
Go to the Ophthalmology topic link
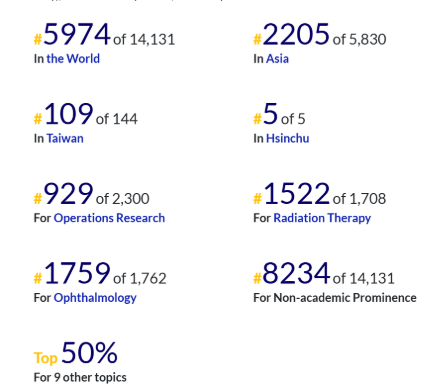click(x=95, y=298)
